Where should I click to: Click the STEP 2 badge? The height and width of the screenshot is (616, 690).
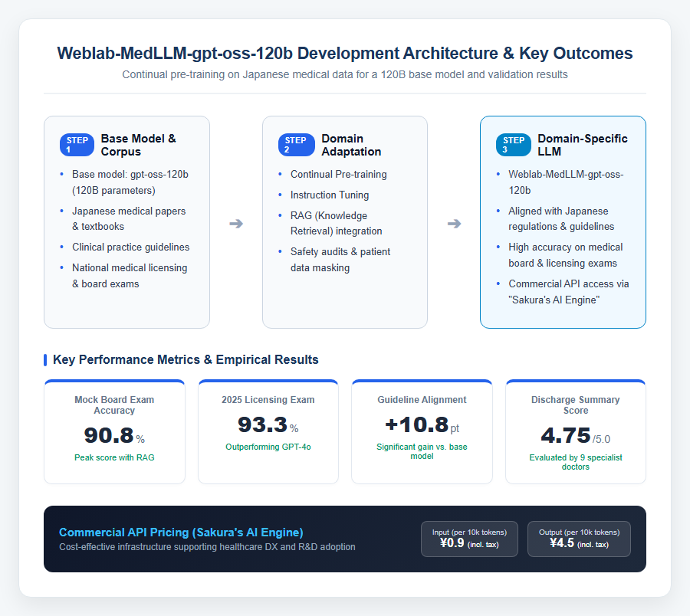click(296, 145)
